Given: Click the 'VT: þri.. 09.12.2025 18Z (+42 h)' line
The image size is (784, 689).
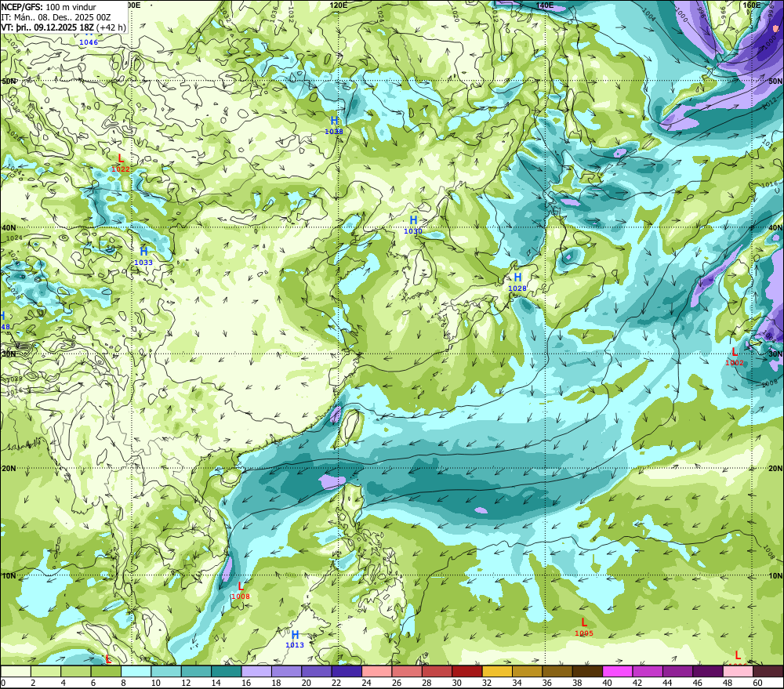Looking at the screenshot, I should [64, 27].
